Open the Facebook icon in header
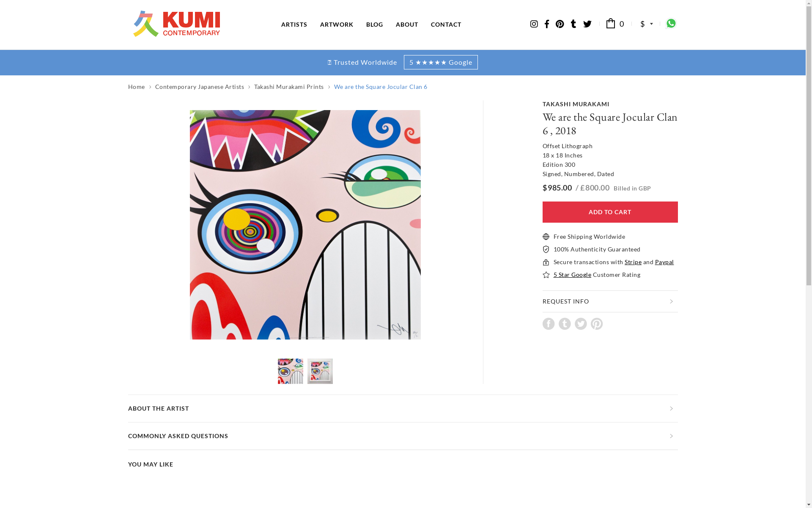 pyautogui.click(x=547, y=24)
